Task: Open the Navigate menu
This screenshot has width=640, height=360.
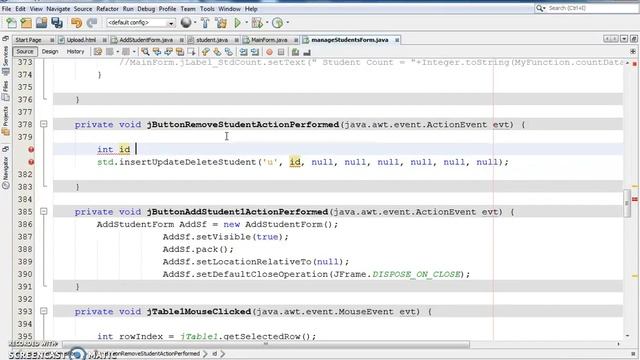Action: coord(58,9)
